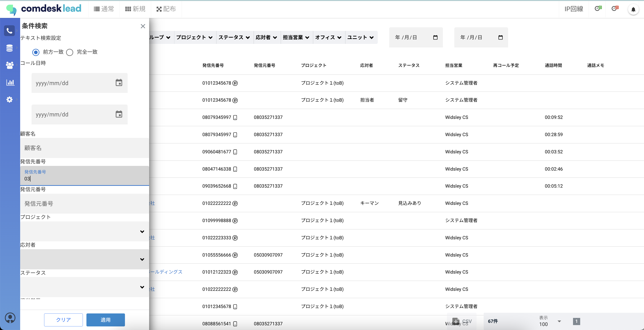Open the users group sidebar icon
This screenshot has height=330, width=644.
coord(9,65)
